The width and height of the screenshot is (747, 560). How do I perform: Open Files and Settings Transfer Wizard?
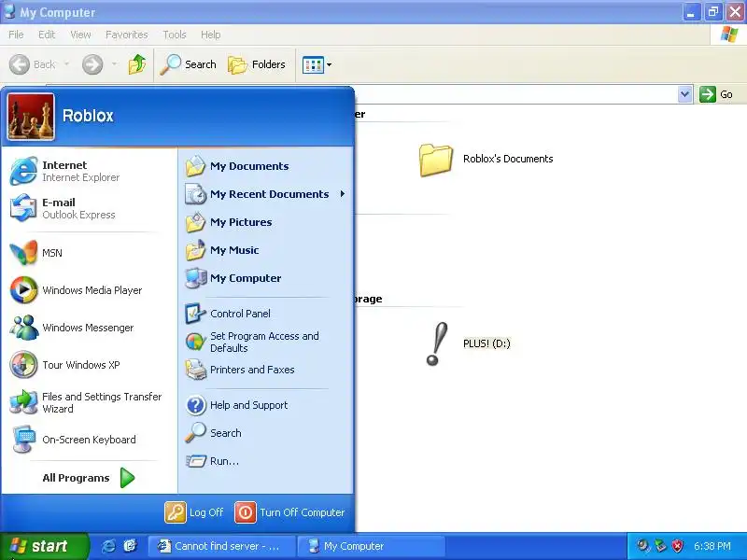(89, 402)
